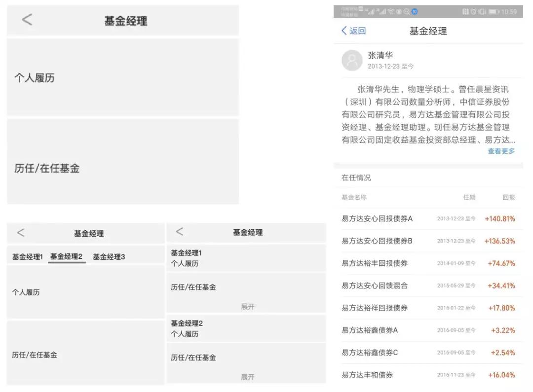The height and width of the screenshot is (392, 533).
Task: Click the +74.67% return value
Action: point(501,263)
